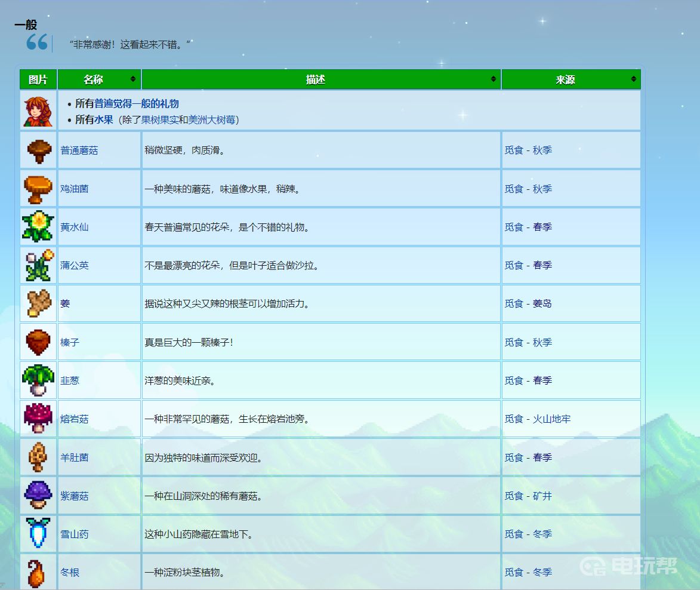Viewport: 700px width, 590px height.
Task: Open 春季 link in 羊肚菌 row
Action: [x=542, y=458]
